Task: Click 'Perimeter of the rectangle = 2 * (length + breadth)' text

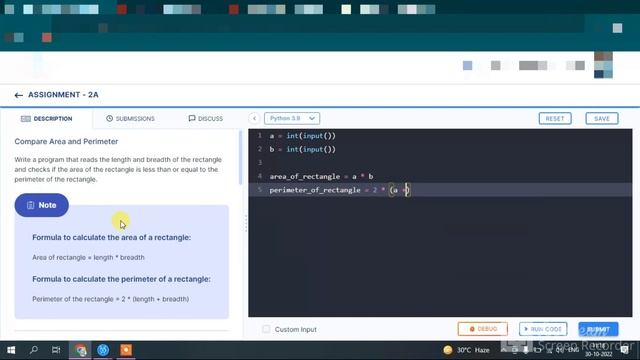Action: click(110, 299)
